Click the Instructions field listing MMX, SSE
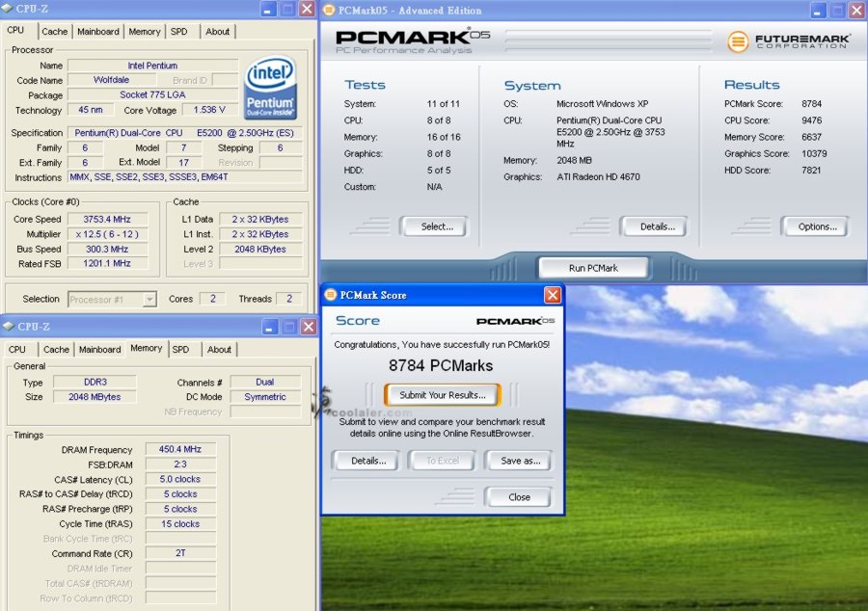This screenshot has width=868, height=611. [x=185, y=177]
